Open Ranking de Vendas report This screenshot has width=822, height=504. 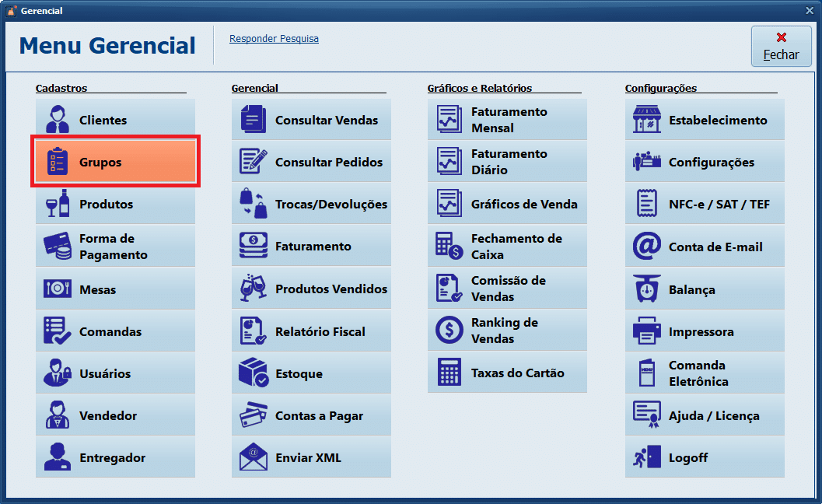click(507, 331)
